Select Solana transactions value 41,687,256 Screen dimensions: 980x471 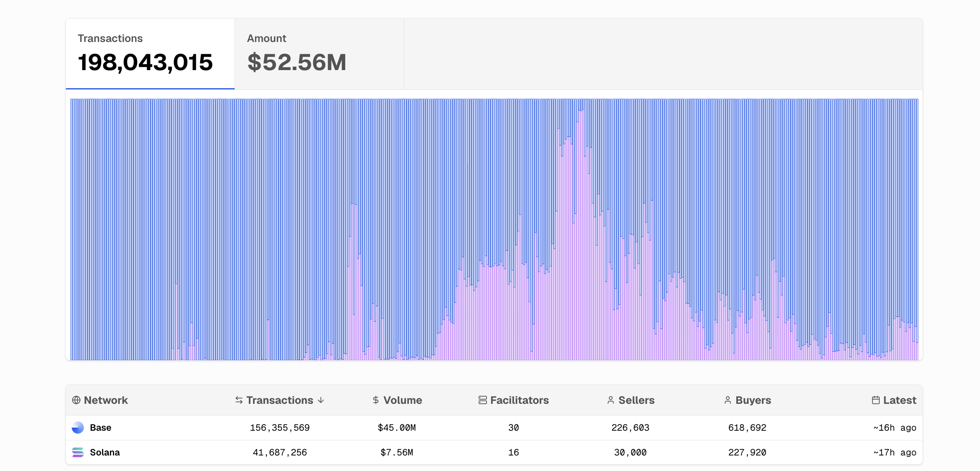[280, 453]
